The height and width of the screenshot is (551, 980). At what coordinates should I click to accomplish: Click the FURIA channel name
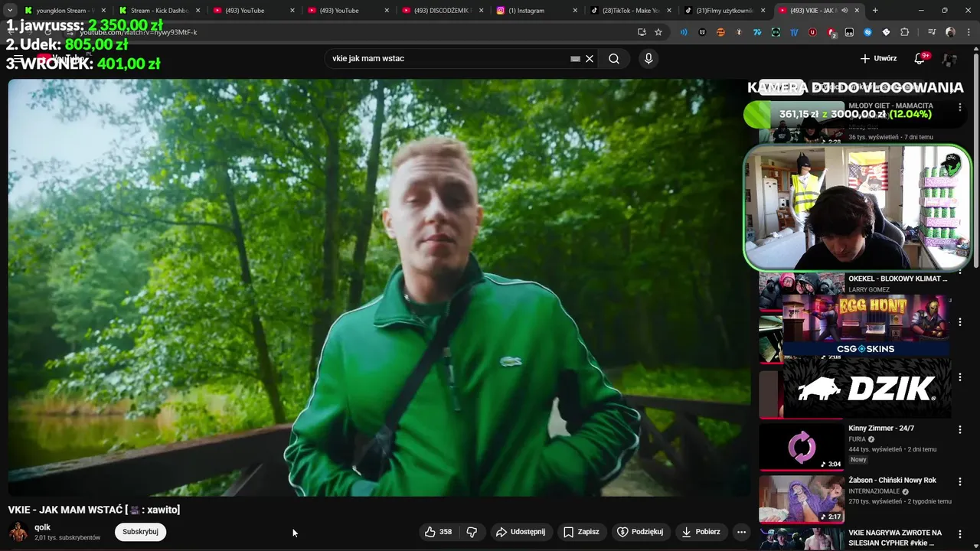[857, 439]
